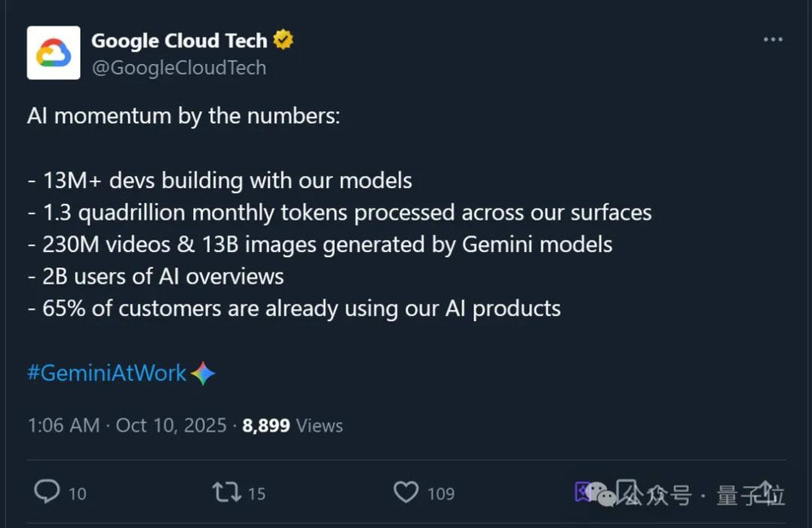Open the Google Cloud Tech profile name

point(179,40)
